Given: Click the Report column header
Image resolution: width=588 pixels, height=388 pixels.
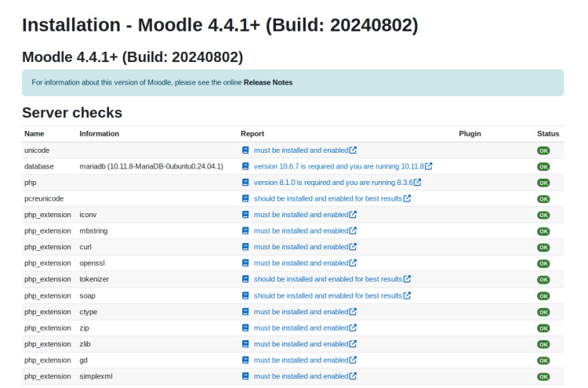Looking at the screenshot, I should (x=252, y=133).
